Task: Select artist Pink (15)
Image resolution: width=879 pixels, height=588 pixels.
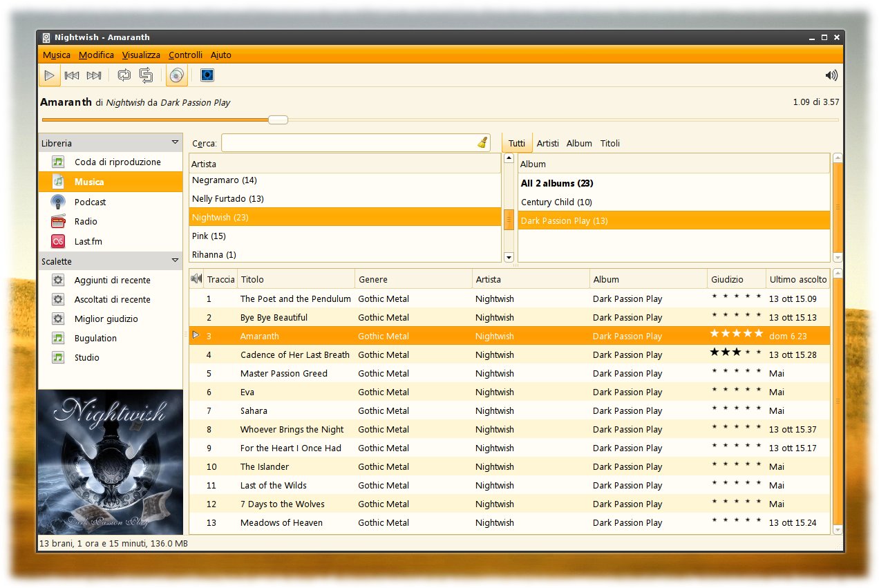Action: (x=345, y=236)
